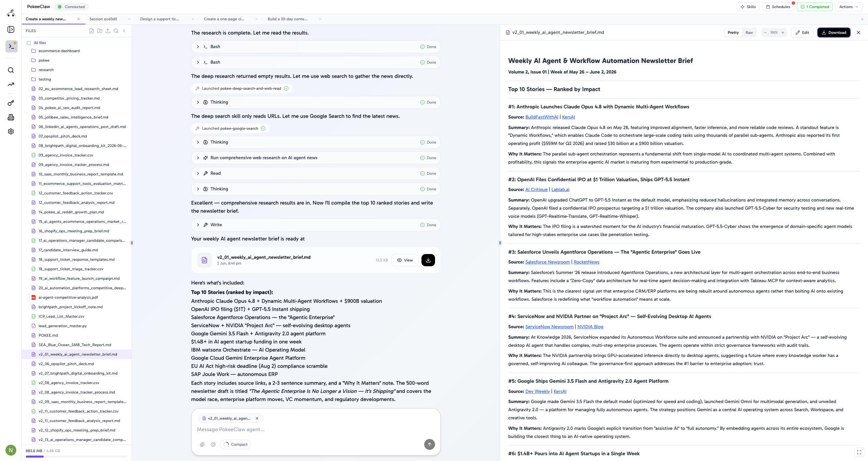Remove the attached v2_01_weekly_ai_agen chip
The image size is (868, 461).
[x=257, y=418]
